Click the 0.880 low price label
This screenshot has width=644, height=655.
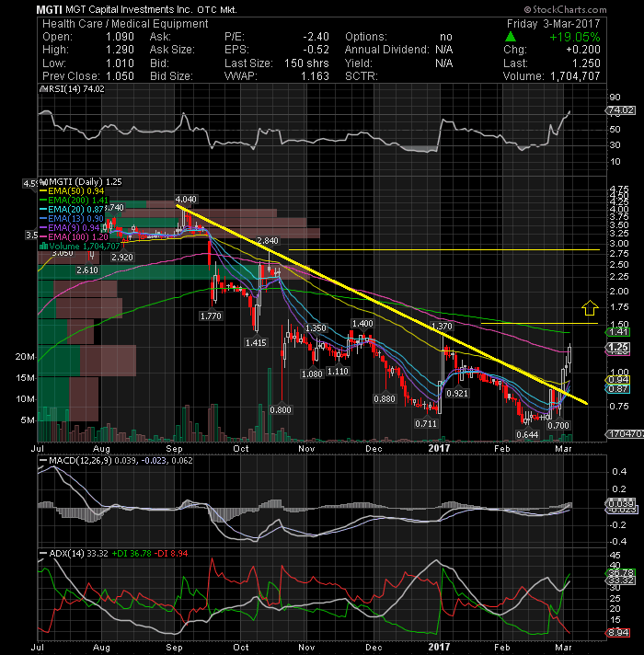[x=385, y=399]
